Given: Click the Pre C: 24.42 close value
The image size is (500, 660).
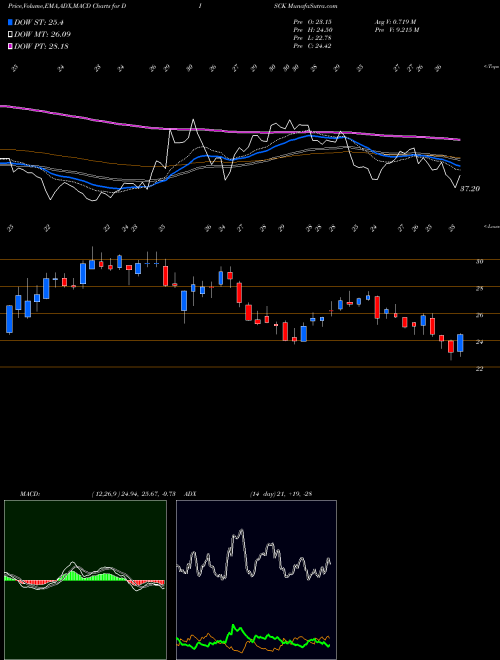Looking at the screenshot, I should coord(313,46).
